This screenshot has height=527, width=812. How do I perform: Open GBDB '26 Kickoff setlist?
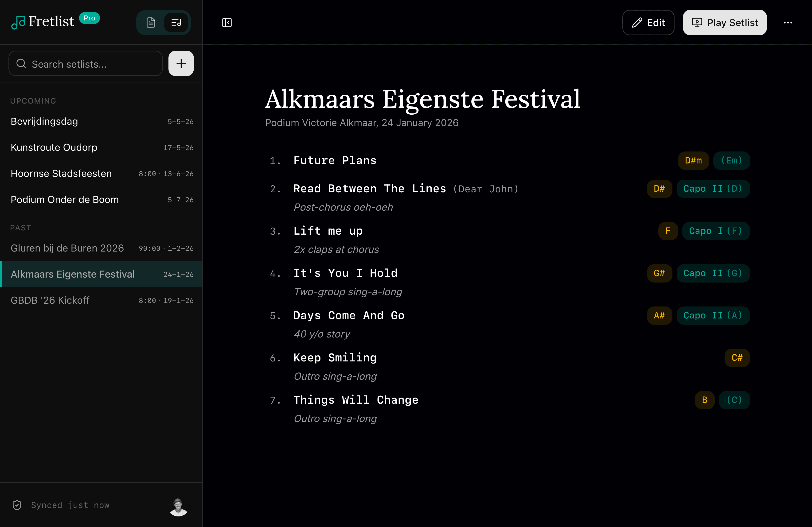click(50, 301)
